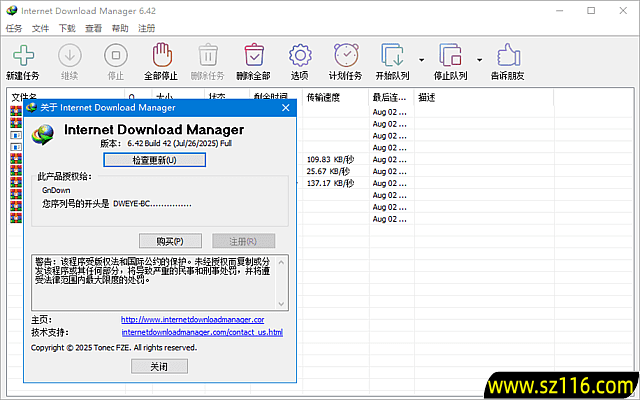Image resolution: width=640 pixels, height=400 pixels.
Task: Close the 关于 Internet Download Manager dialog
Action: click(x=286, y=108)
